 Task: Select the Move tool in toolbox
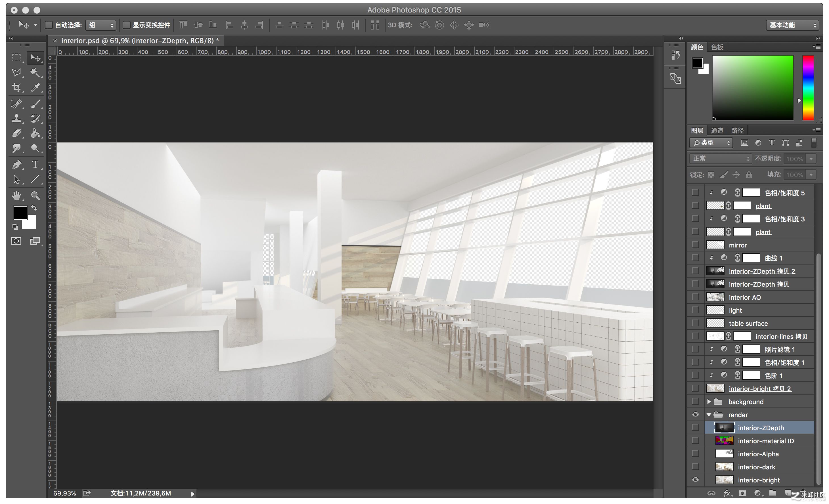pos(35,58)
